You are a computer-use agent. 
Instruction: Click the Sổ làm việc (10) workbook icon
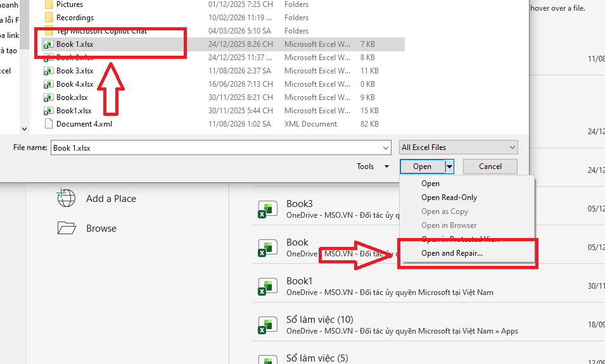tap(267, 325)
